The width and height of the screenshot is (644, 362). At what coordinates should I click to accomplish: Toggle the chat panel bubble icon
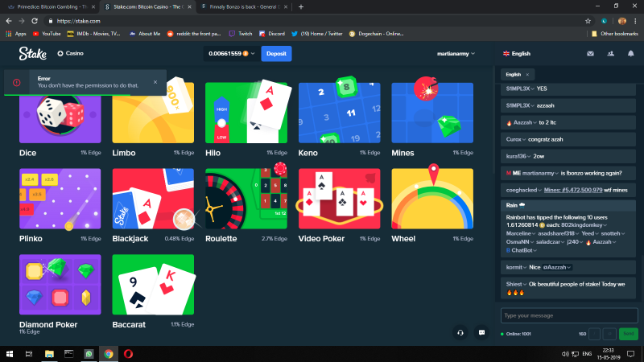tap(481, 333)
